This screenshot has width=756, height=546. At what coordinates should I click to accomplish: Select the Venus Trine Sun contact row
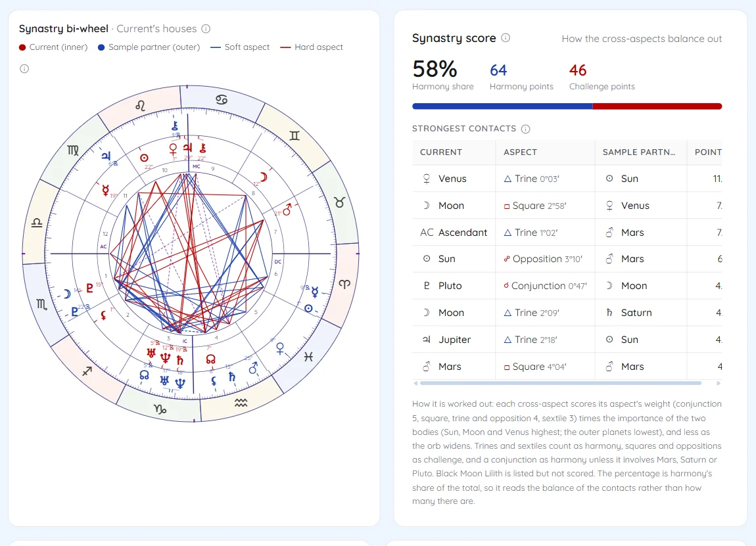567,179
